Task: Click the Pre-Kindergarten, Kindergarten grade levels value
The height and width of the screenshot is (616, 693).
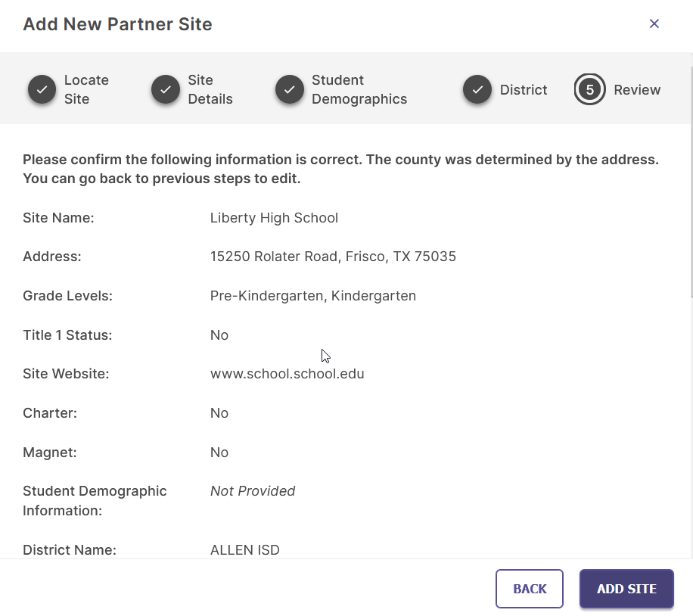Action: [x=313, y=296]
